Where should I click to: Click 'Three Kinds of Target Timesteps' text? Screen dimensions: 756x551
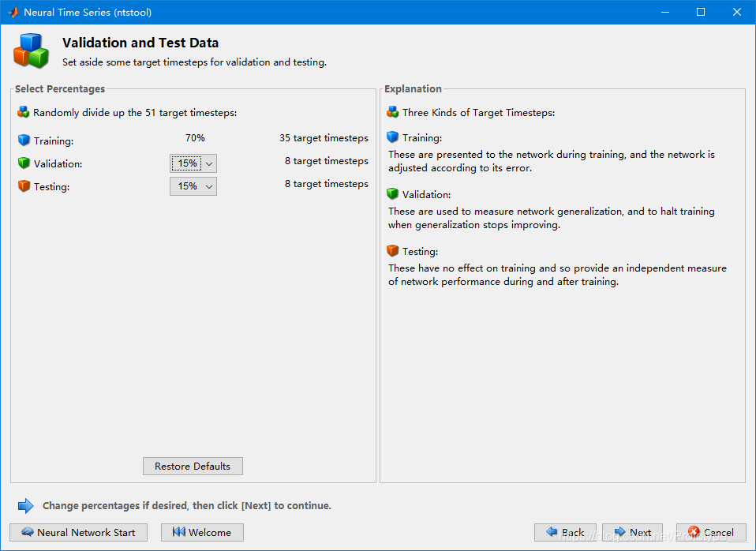coord(479,113)
